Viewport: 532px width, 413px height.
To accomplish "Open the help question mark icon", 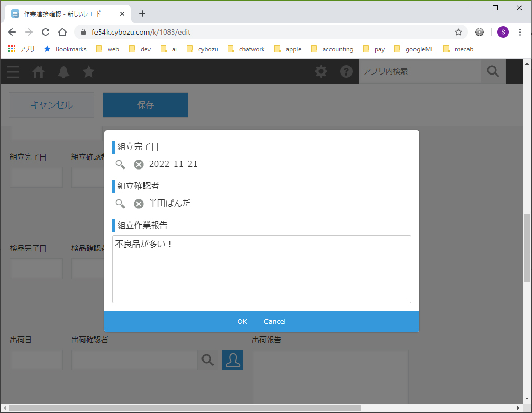I will click(x=346, y=72).
